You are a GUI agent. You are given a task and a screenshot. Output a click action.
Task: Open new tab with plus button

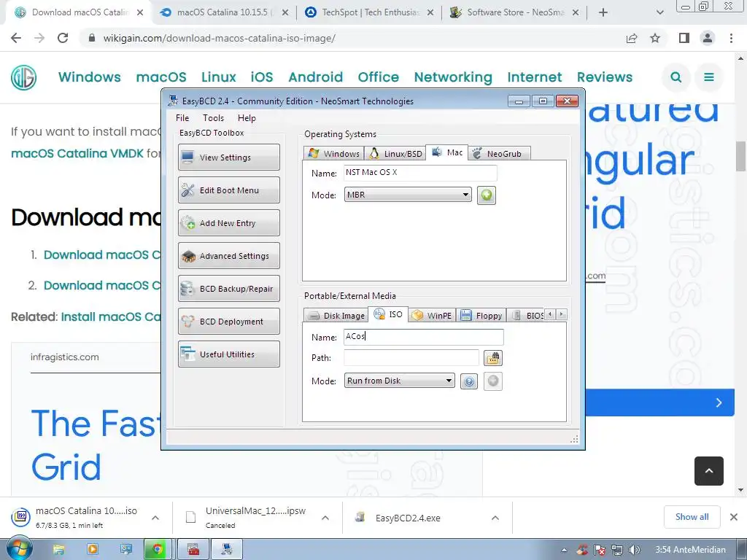(603, 12)
